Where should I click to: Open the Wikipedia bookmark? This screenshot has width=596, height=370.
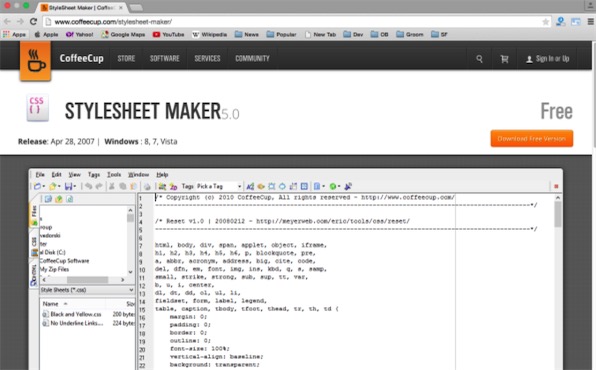[209, 34]
